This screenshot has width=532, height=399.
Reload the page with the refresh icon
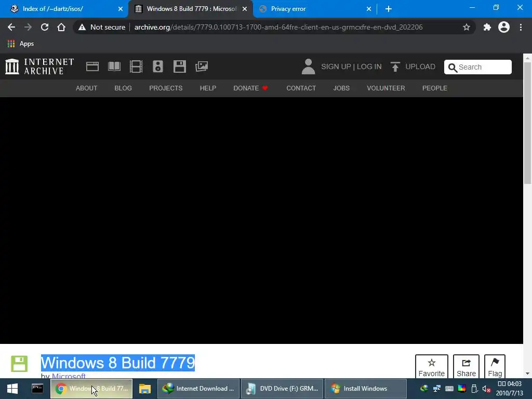click(x=45, y=27)
